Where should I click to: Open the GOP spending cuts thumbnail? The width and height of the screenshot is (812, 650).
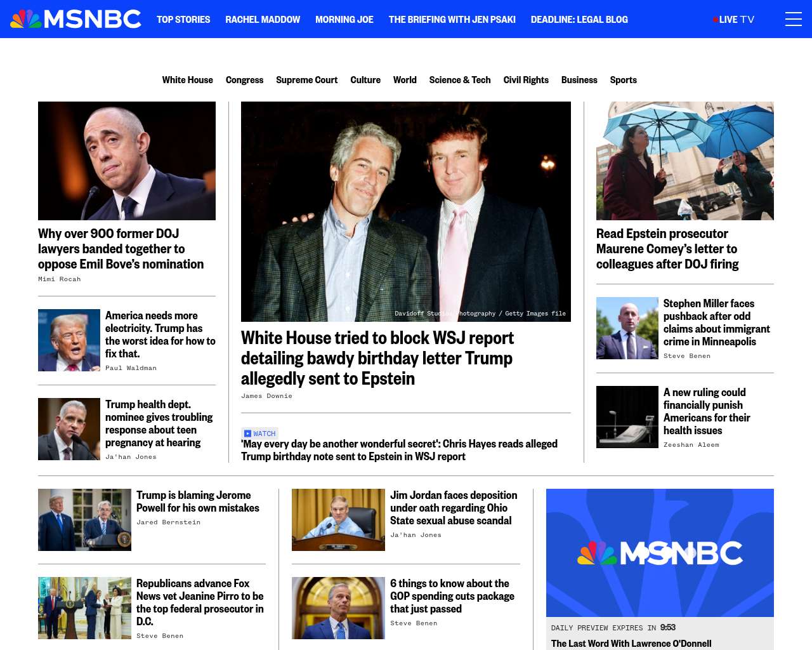pyautogui.click(x=338, y=608)
